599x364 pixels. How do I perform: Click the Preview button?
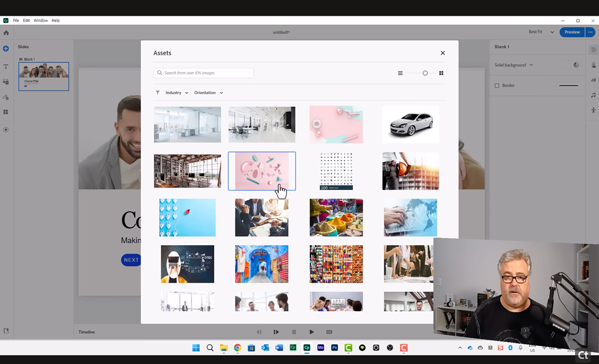(x=572, y=32)
